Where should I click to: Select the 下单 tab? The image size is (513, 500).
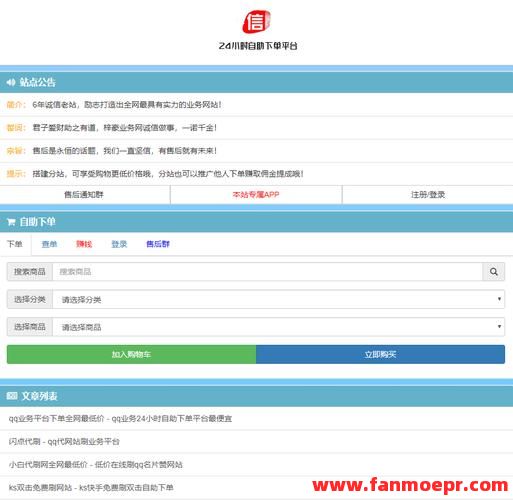pyautogui.click(x=15, y=244)
